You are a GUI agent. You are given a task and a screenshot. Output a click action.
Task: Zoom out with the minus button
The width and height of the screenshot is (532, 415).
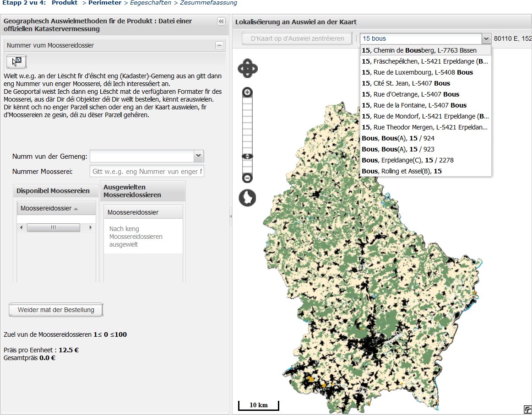pyautogui.click(x=247, y=178)
